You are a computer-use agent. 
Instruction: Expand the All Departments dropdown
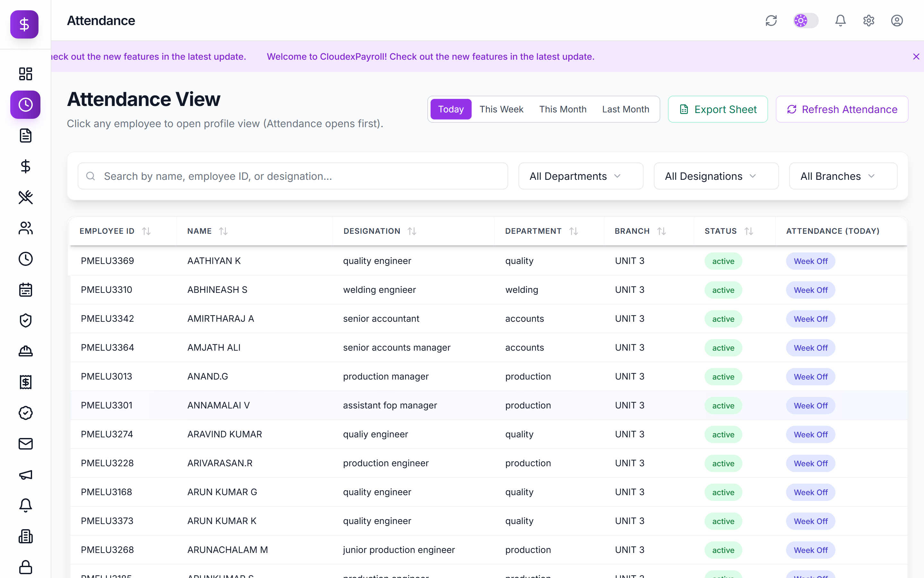581,176
